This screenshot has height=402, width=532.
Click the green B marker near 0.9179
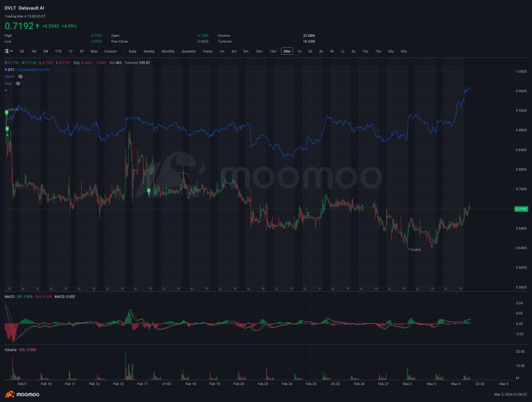pyautogui.click(x=6, y=113)
